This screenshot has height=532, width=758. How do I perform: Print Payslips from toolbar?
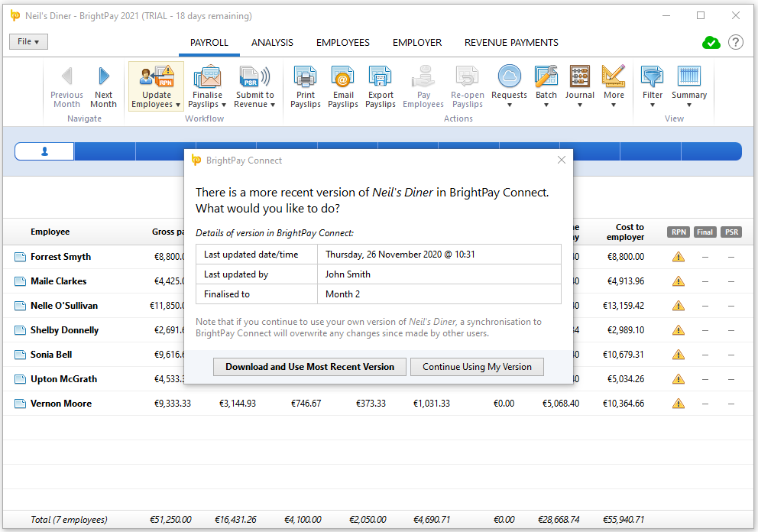(306, 86)
